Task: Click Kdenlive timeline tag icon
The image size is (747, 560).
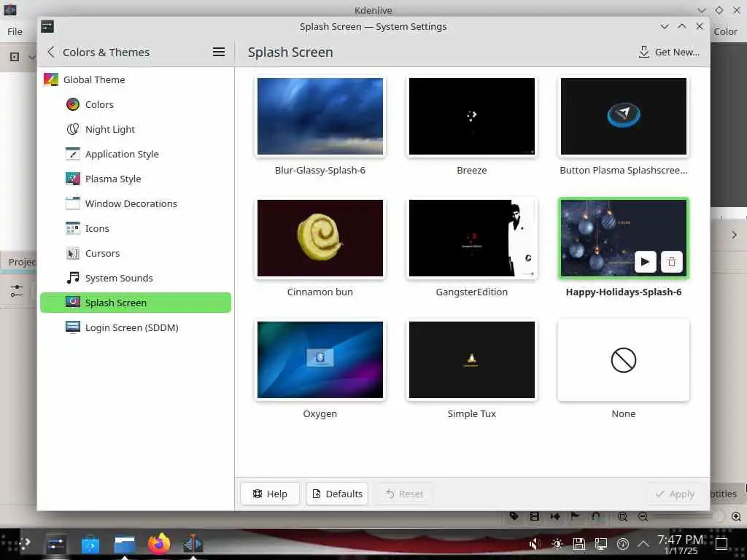Action: 514,516
